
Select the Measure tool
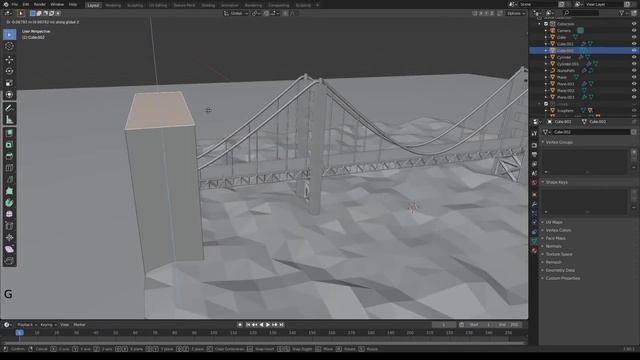click(x=9, y=120)
